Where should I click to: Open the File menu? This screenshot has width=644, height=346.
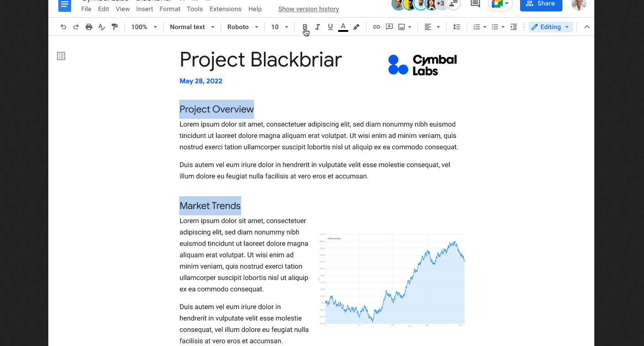click(86, 9)
